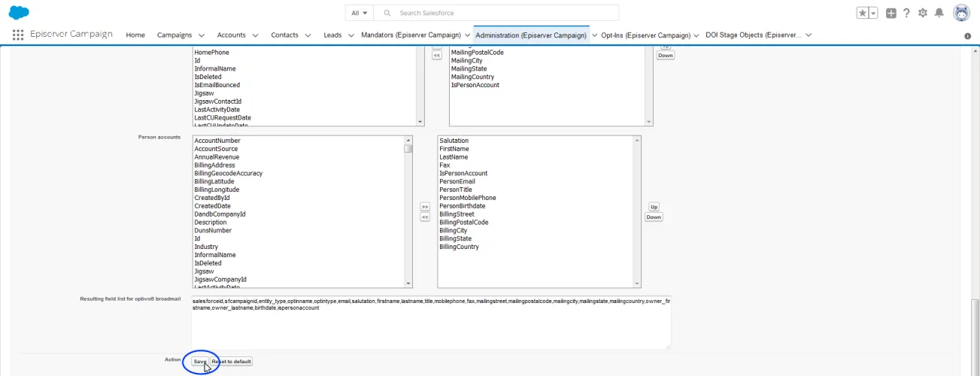The image size is (980, 376).
Task: Expand the Campaigns tab chevron
Action: [202, 35]
